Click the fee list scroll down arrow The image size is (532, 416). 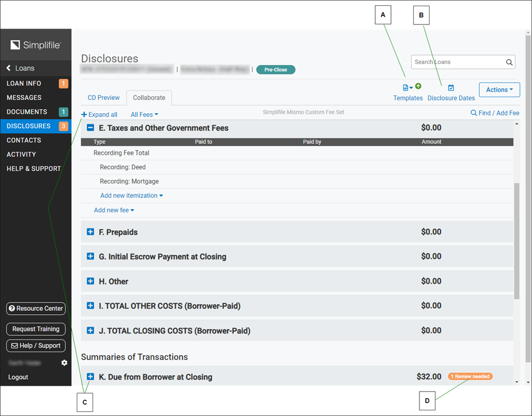pyautogui.click(x=517, y=382)
